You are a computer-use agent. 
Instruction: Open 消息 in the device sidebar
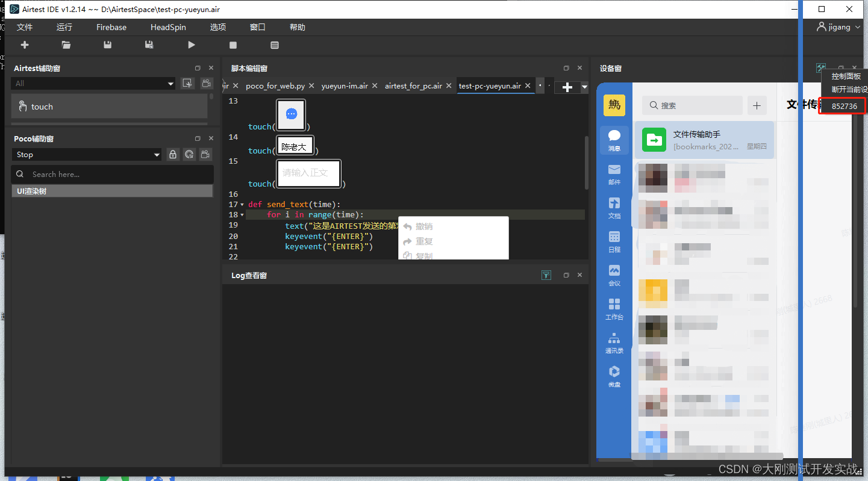pyautogui.click(x=614, y=140)
